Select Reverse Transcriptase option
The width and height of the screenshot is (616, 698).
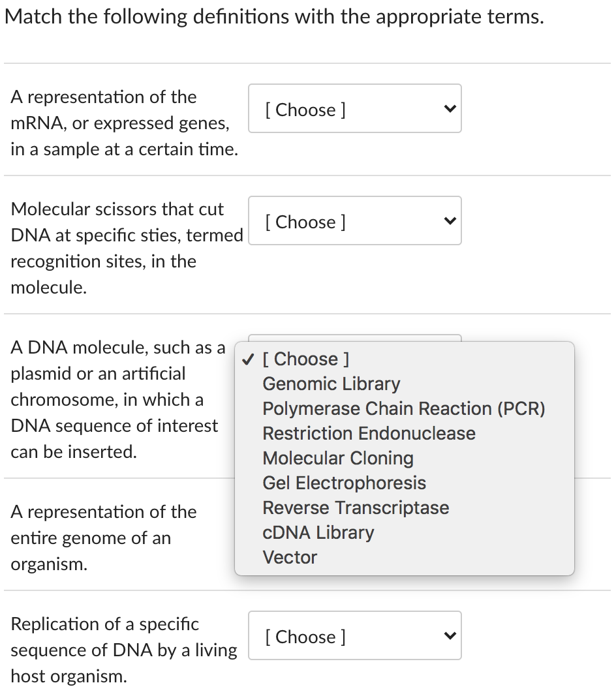[x=356, y=508]
